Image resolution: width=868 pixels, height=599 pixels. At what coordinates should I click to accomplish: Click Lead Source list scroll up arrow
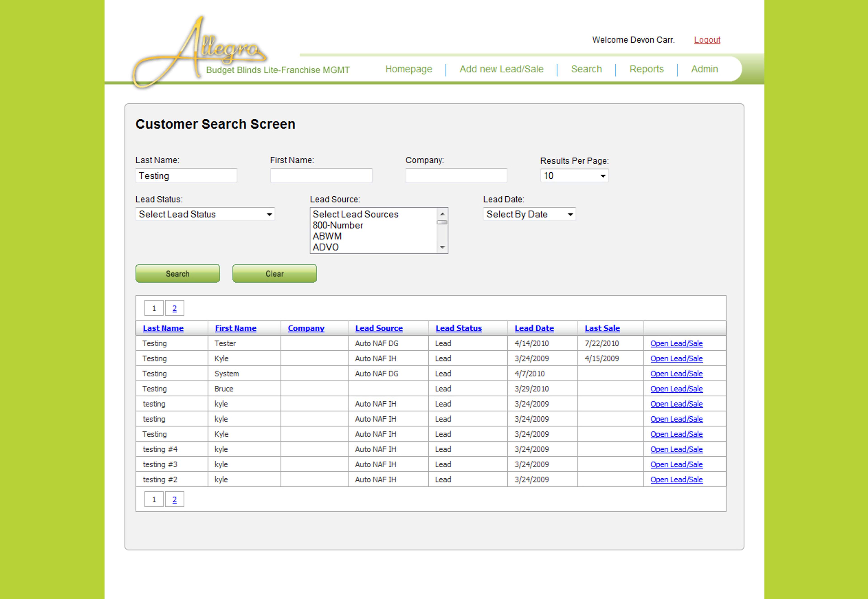[x=442, y=214]
